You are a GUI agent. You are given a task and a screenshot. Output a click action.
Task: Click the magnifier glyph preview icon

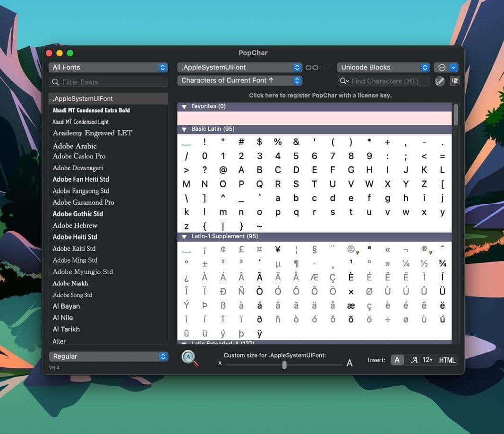pos(189,358)
